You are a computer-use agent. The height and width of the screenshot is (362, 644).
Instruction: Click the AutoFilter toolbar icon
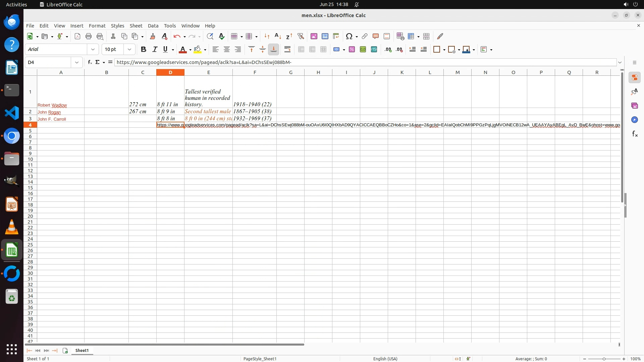click(x=301, y=36)
